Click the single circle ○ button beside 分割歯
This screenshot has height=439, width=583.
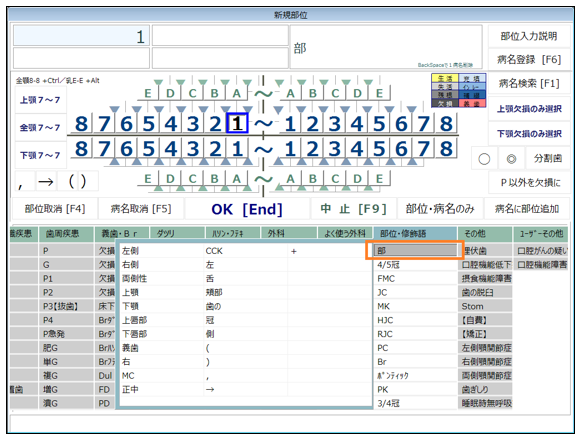(484, 159)
